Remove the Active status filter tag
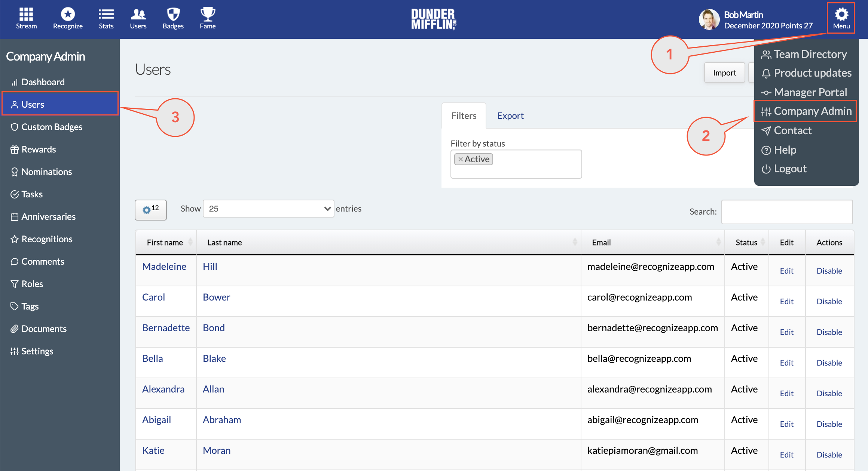Screen dimensions: 868x471 [461, 159]
